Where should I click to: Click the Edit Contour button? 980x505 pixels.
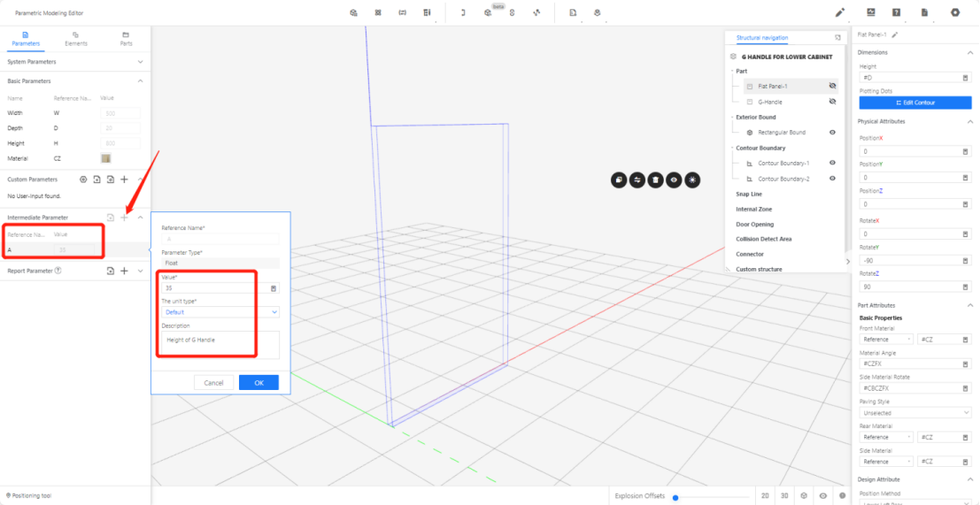coord(915,103)
